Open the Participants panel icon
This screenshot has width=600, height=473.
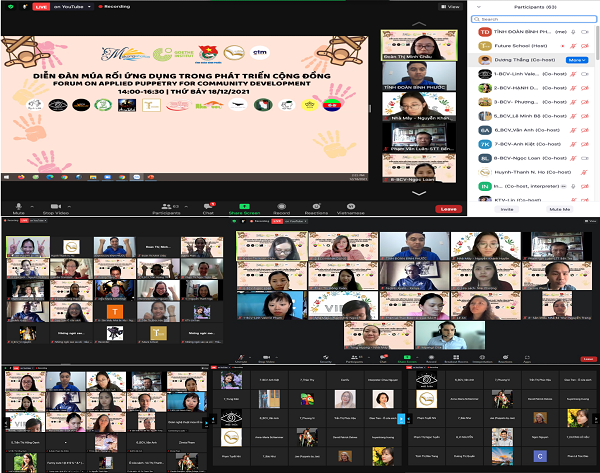coord(165,207)
